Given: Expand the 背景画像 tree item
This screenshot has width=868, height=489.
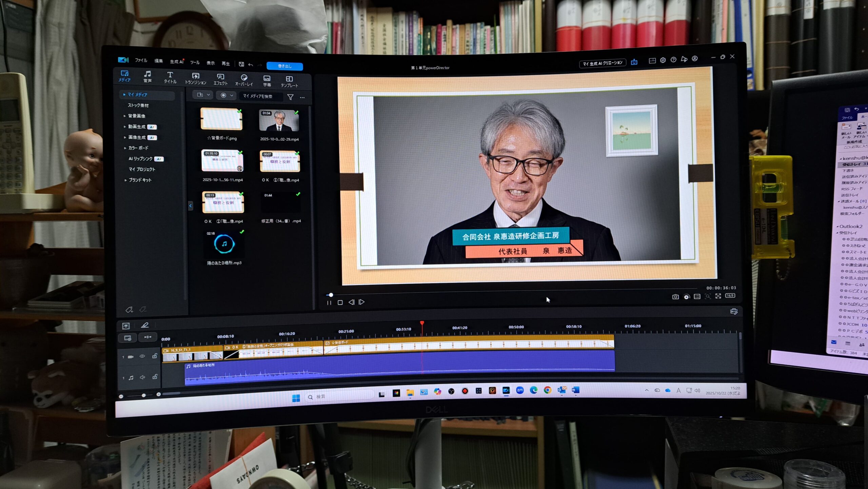Looking at the screenshot, I should [x=125, y=116].
